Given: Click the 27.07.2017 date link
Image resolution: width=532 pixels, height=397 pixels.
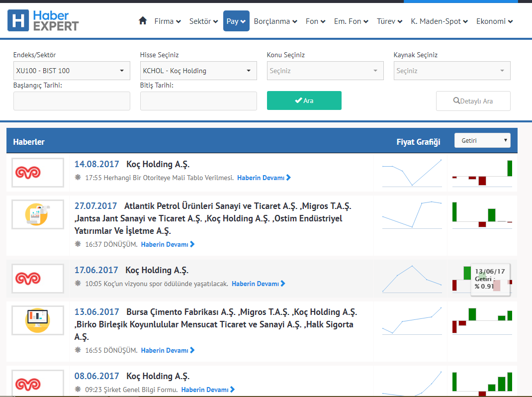Looking at the screenshot, I should (x=95, y=206).
